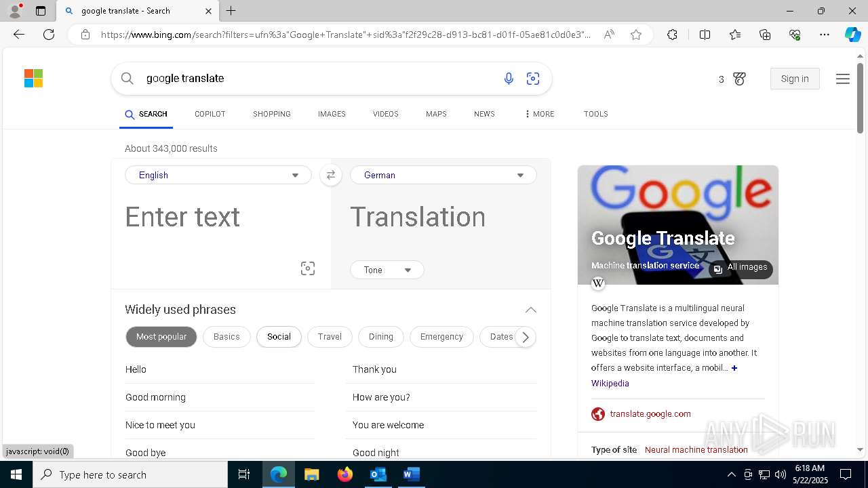Screen dimensions: 868x488
Task: Open Split screen icon
Action: 705,35
